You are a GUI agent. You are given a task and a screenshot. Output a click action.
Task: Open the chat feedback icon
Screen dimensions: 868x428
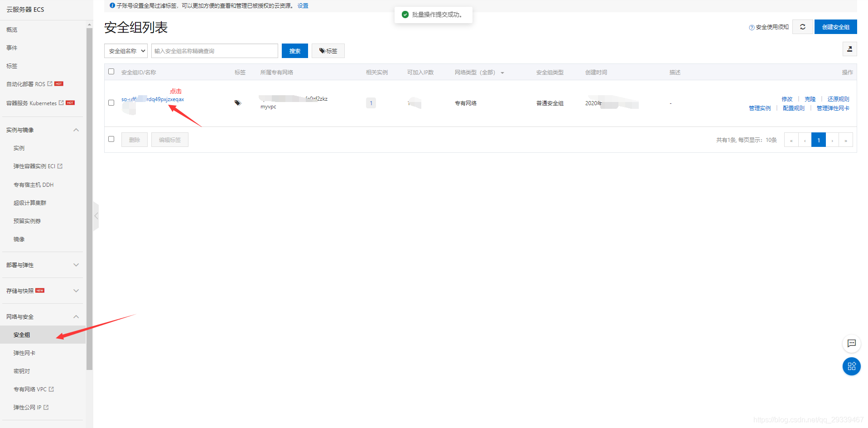click(x=852, y=343)
